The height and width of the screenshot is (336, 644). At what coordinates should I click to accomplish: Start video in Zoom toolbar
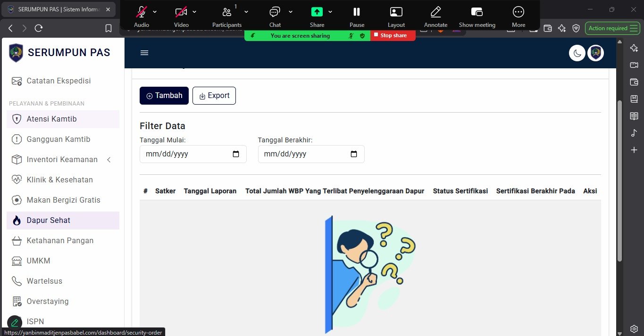(181, 16)
